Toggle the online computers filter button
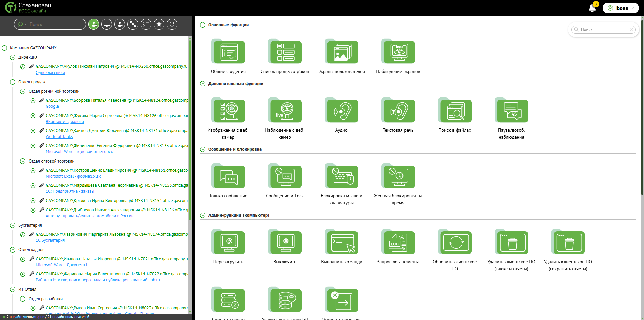Viewport: 644px width, 320px height. (107, 24)
